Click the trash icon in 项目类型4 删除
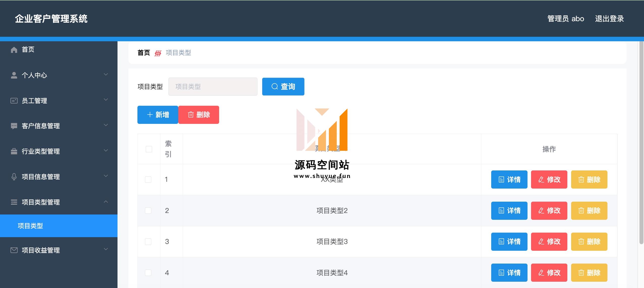This screenshot has height=288, width=644. 581,273
